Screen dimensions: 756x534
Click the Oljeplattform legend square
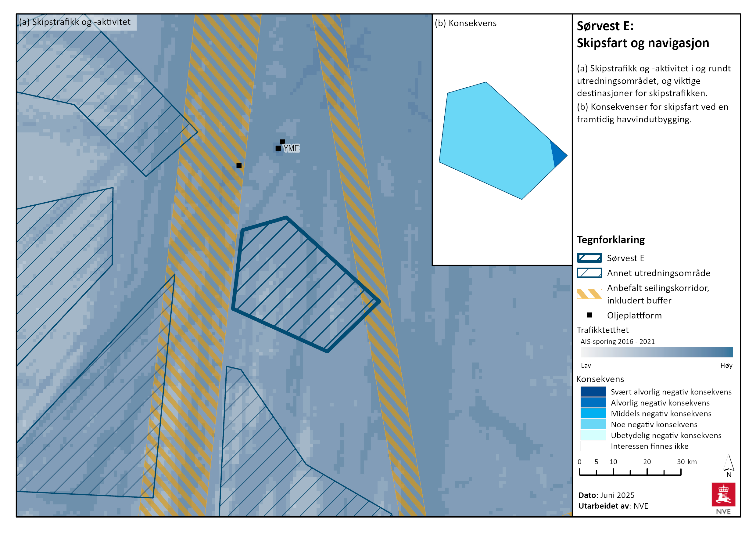click(589, 315)
